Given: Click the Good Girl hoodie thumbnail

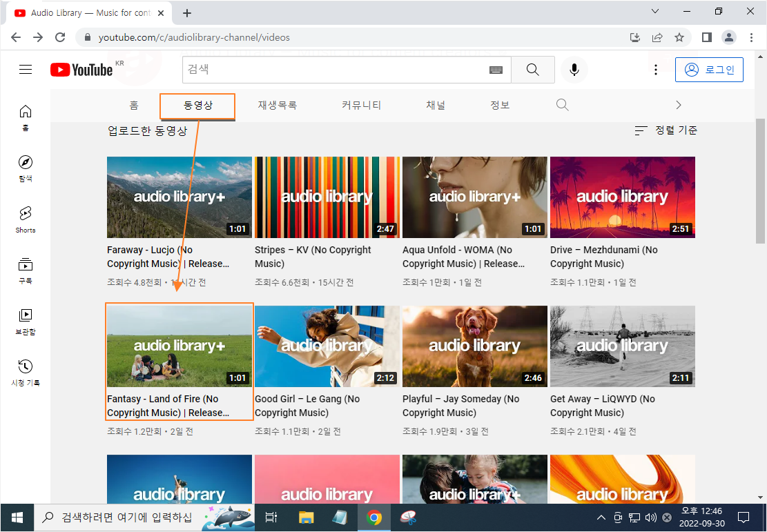Looking at the screenshot, I should click(327, 346).
